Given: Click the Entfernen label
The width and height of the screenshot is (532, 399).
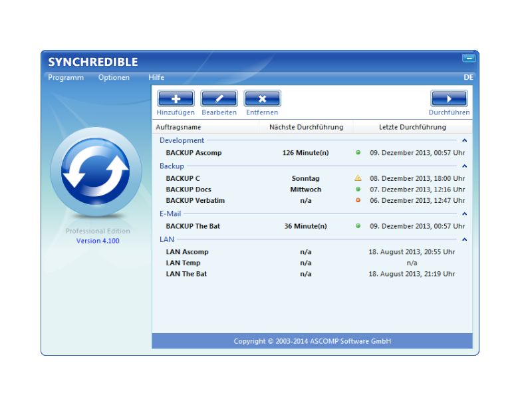Looking at the screenshot, I should pyautogui.click(x=262, y=112).
